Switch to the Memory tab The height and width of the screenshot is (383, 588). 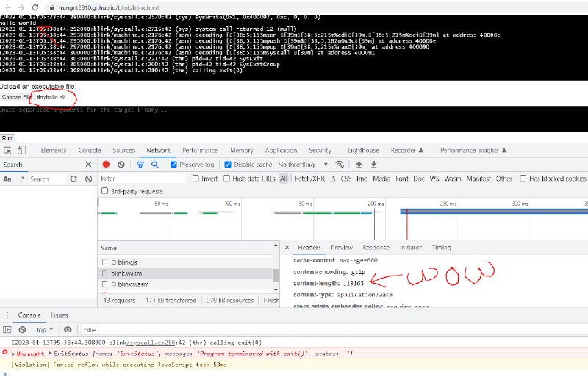point(242,151)
